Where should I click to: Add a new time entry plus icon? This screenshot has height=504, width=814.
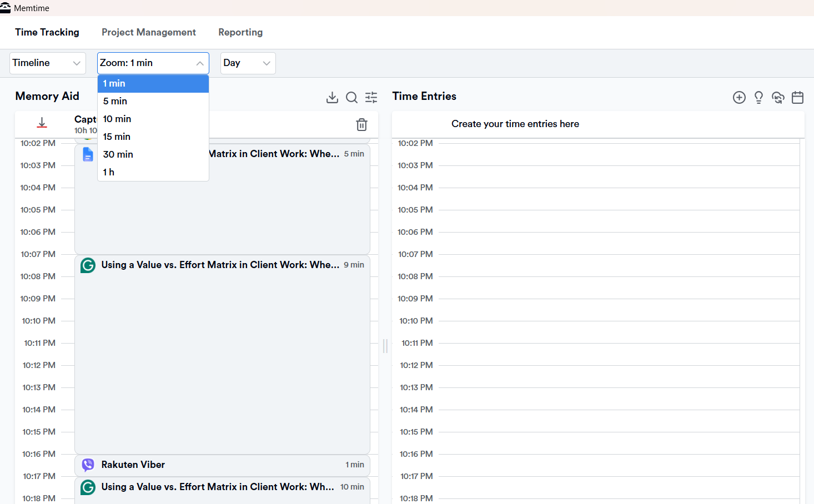[739, 98]
